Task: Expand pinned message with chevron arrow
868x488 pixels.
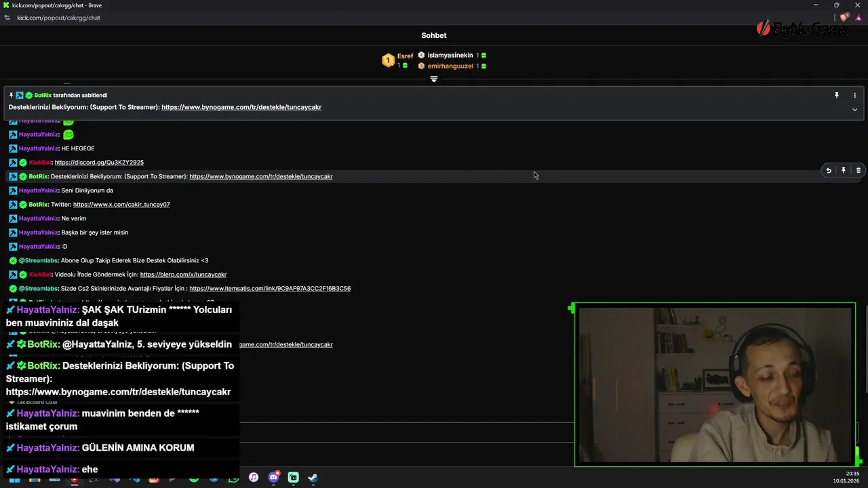Action: pyautogui.click(x=854, y=109)
